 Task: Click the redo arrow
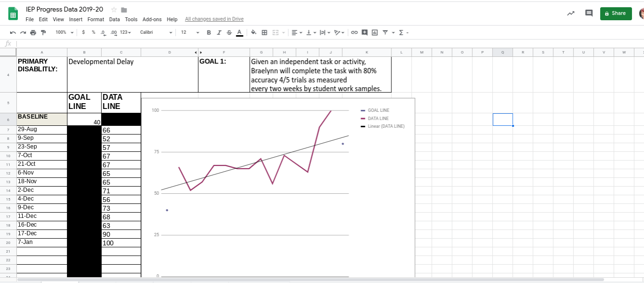point(22,32)
